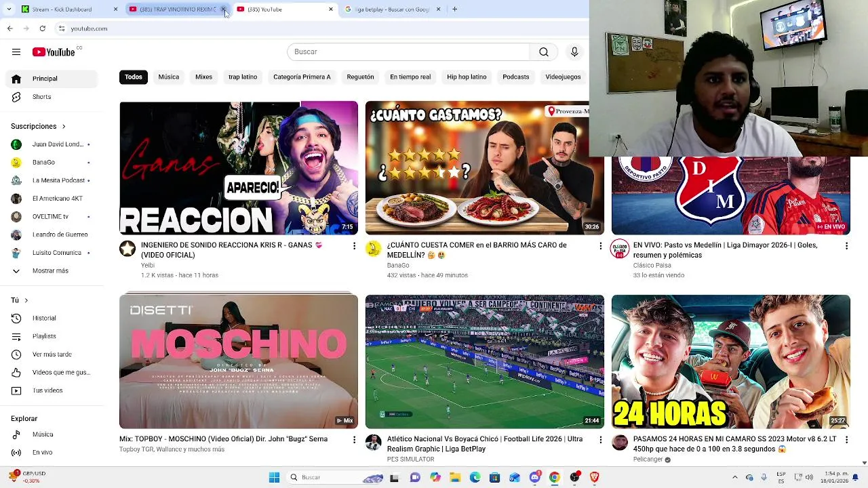
Task: Open Playlists in the sidebar
Action: point(52,336)
